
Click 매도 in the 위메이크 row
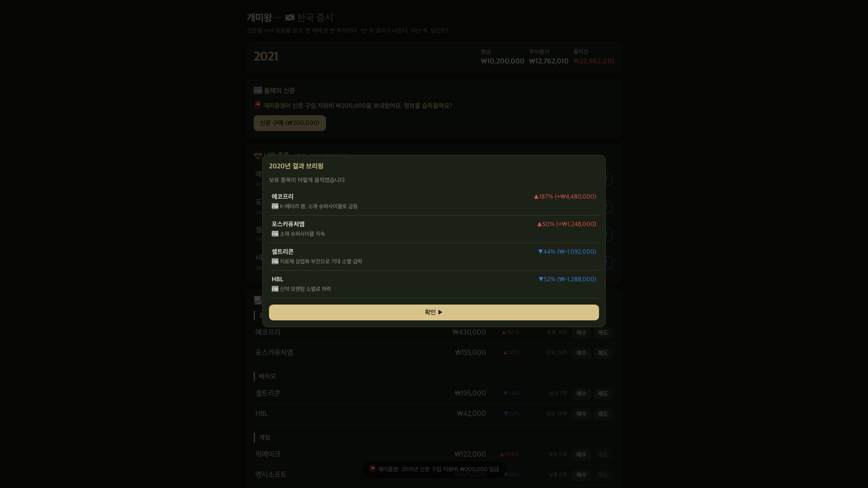coord(603,455)
